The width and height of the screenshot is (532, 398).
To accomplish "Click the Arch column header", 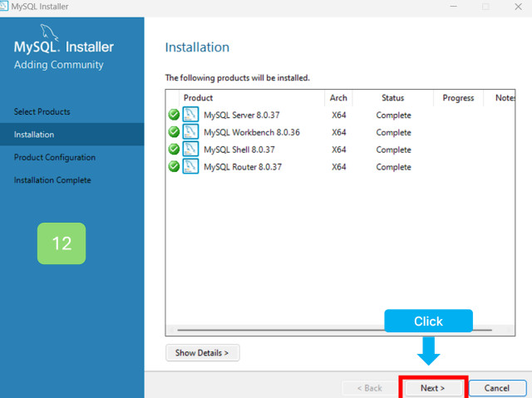I will [x=338, y=98].
